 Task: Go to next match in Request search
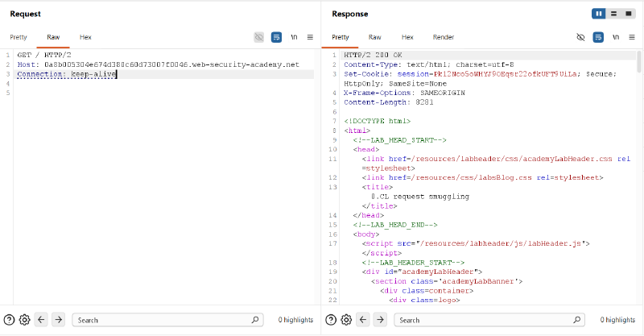58,320
